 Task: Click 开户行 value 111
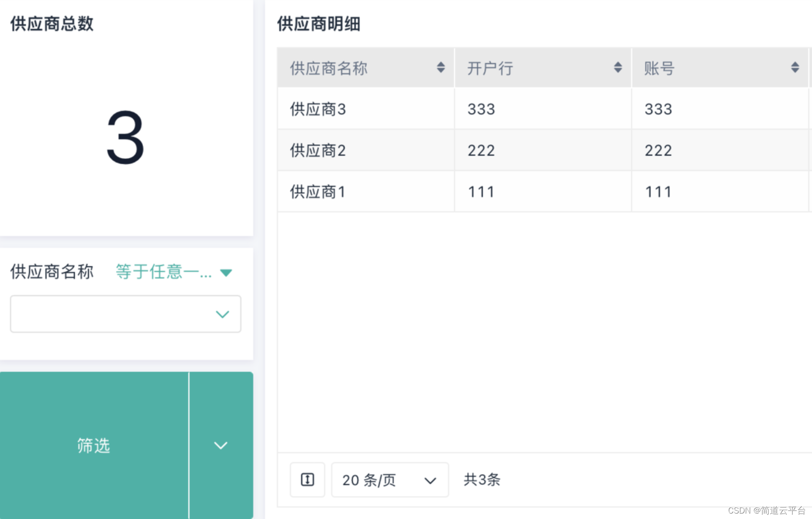pyautogui.click(x=481, y=191)
